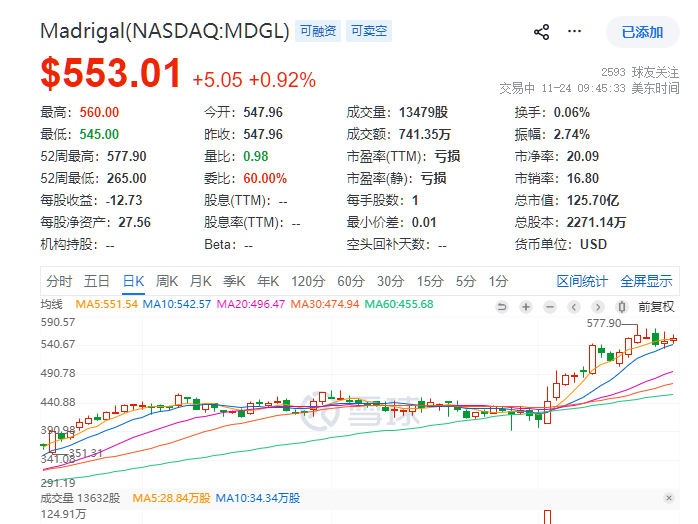Click the share icon
The height and width of the screenshot is (524, 698).
541,32
